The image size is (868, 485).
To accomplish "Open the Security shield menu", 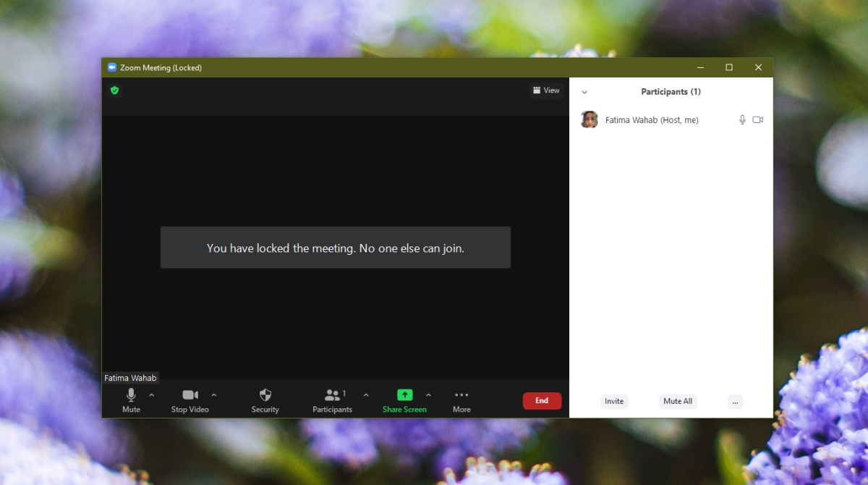I will click(x=265, y=400).
